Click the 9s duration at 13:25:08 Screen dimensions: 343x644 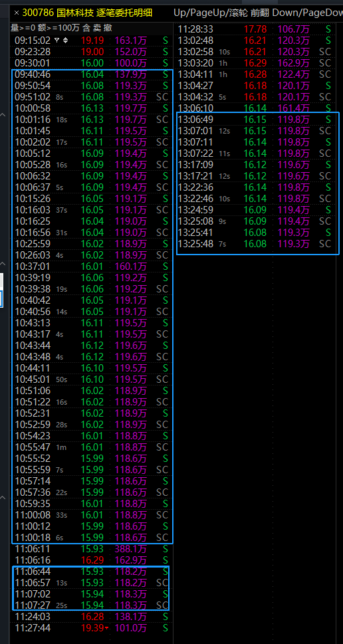(x=223, y=221)
